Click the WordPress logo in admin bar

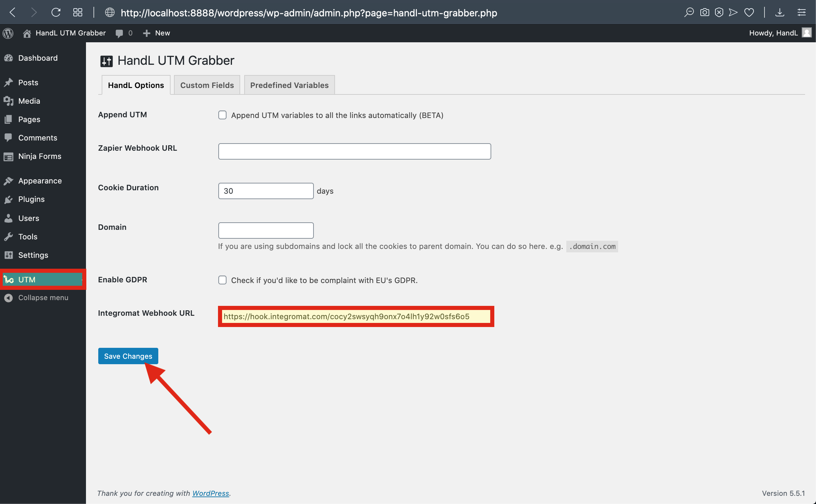8,33
